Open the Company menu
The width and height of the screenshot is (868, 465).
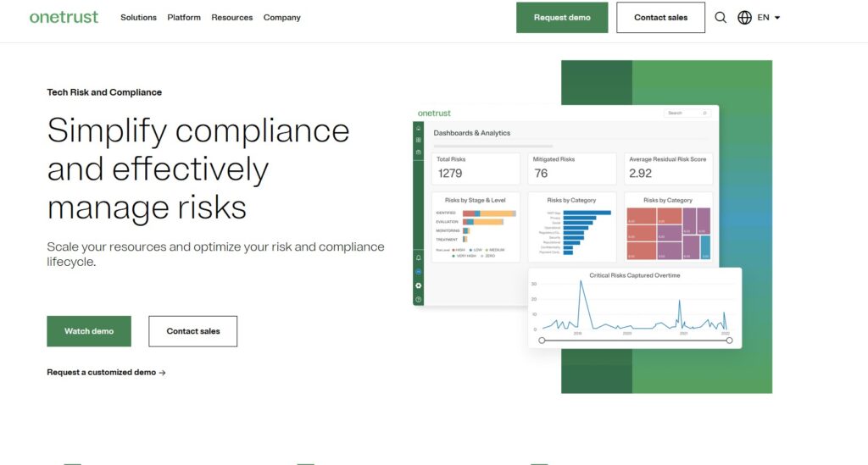[281, 17]
